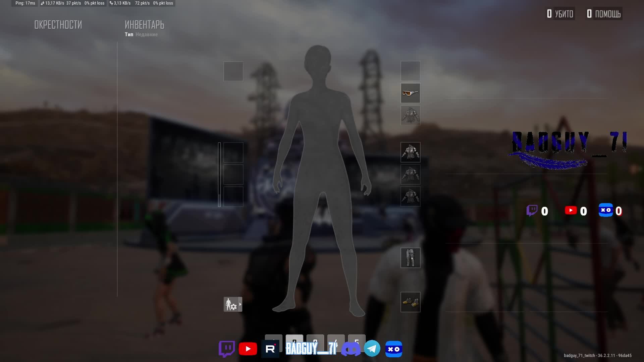Click the Rutube R icon
This screenshot has height=362, width=644.
(270, 349)
